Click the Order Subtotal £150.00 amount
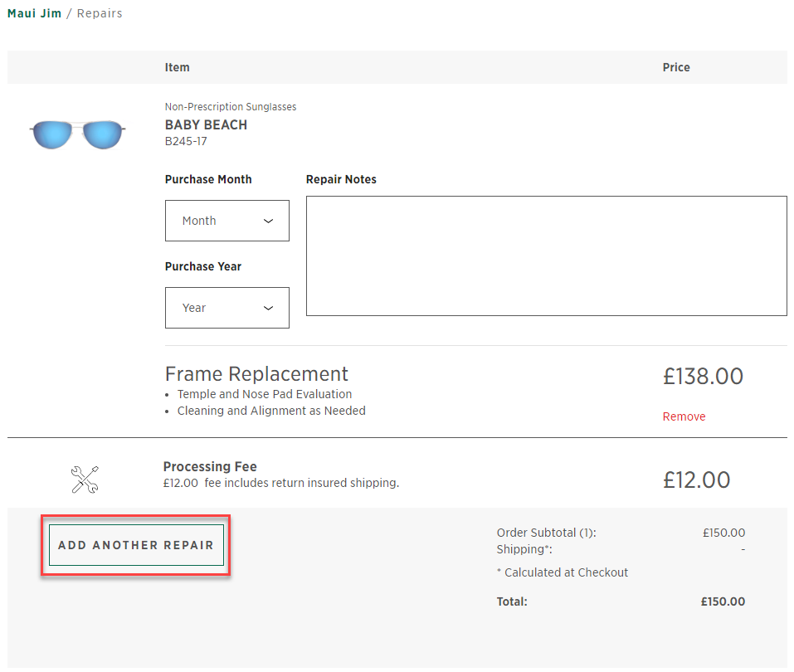794x672 pixels. click(x=723, y=533)
